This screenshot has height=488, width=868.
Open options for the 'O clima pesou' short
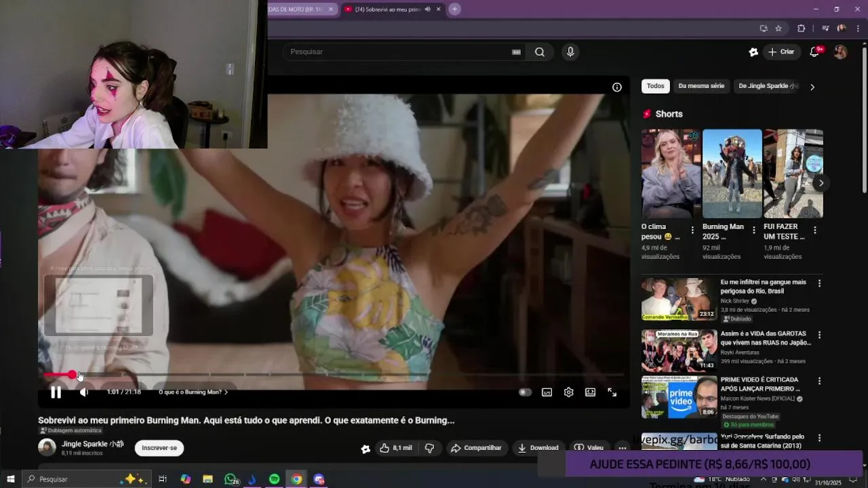[692, 230]
